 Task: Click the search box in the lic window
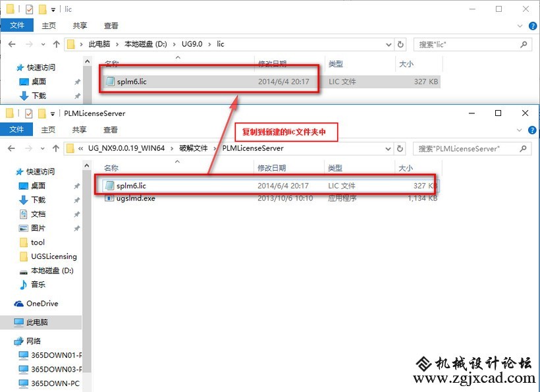click(473, 44)
